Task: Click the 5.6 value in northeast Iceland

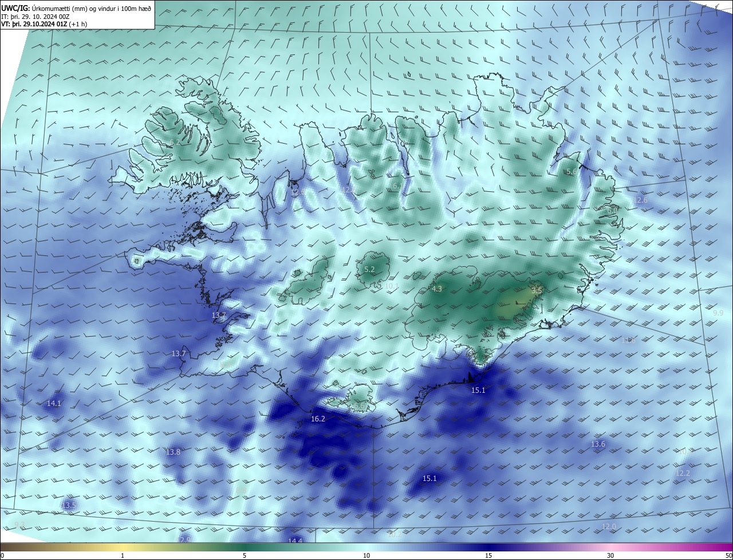Action: 571,172
